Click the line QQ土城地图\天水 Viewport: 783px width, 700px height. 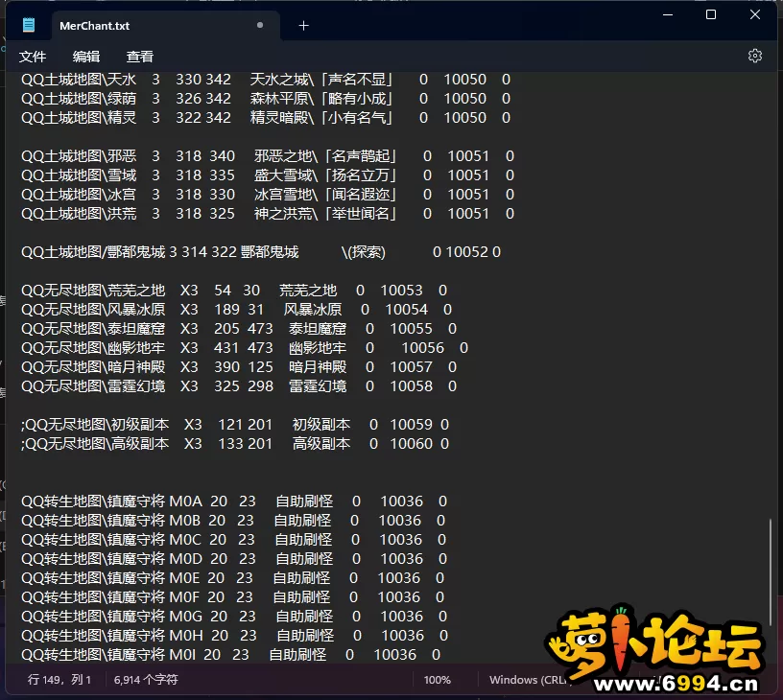[266, 80]
